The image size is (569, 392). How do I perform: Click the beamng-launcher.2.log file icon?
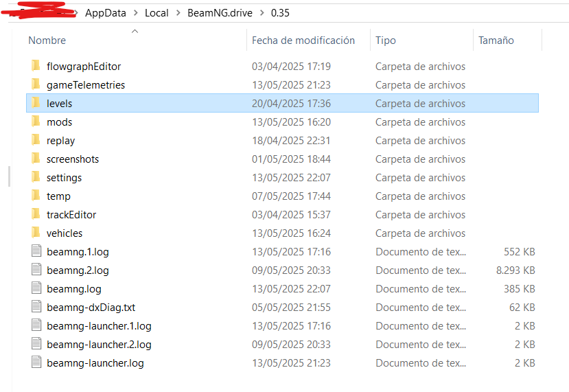pyautogui.click(x=36, y=344)
